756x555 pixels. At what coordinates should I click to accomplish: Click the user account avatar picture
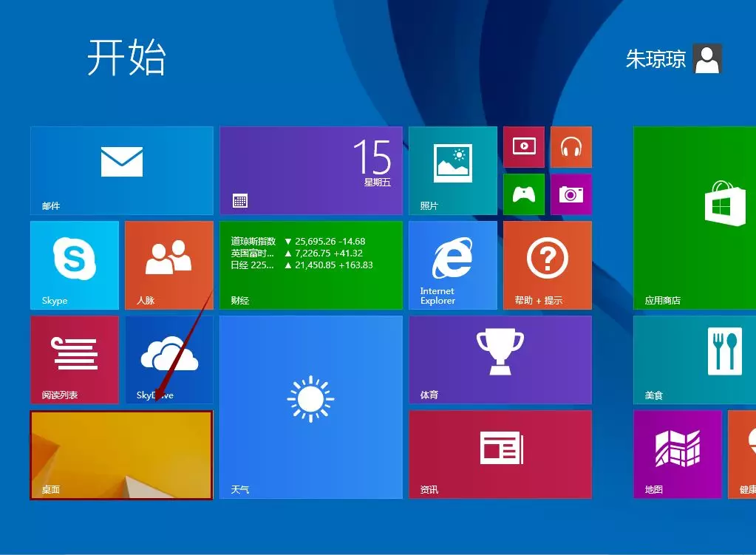(x=707, y=58)
